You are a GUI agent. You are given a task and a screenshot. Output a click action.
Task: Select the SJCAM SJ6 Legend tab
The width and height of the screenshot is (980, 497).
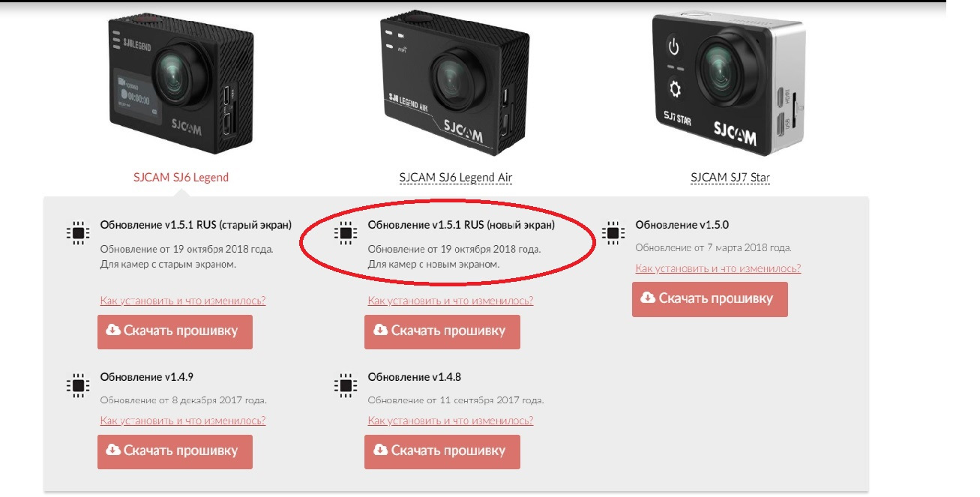pyautogui.click(x=179, y=178)
